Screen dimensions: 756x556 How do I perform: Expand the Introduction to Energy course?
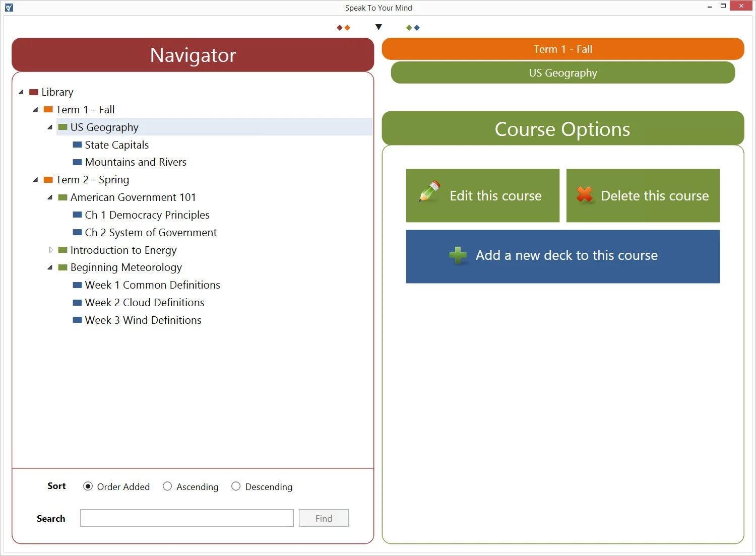50,250
